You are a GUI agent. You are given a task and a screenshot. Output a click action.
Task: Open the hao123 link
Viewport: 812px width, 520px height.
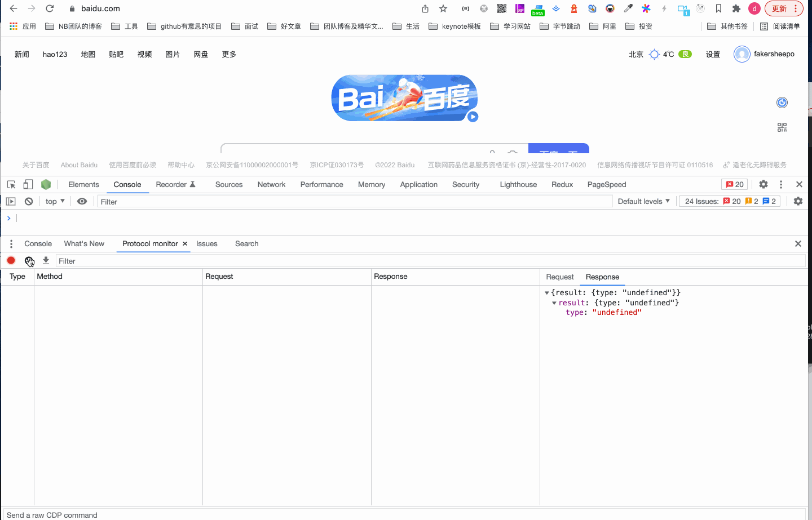pos(55,54)
